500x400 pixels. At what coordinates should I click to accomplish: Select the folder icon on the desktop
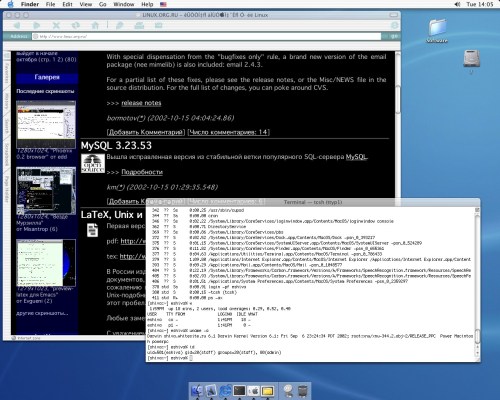(x=437, y=28)
